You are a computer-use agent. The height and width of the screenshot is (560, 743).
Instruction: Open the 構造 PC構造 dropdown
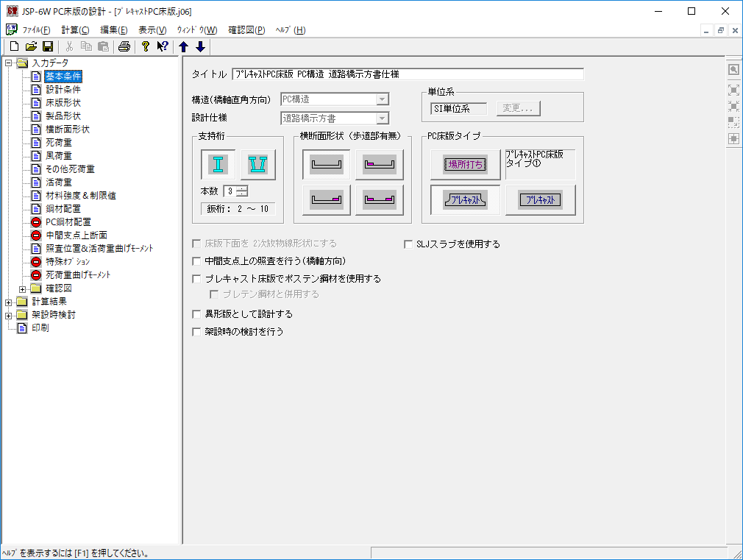click(x=381, y=99)
